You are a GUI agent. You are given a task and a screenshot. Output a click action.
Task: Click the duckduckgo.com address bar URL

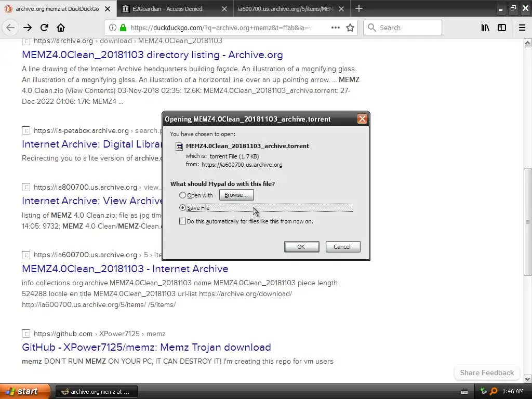click(x=220, y=28)
